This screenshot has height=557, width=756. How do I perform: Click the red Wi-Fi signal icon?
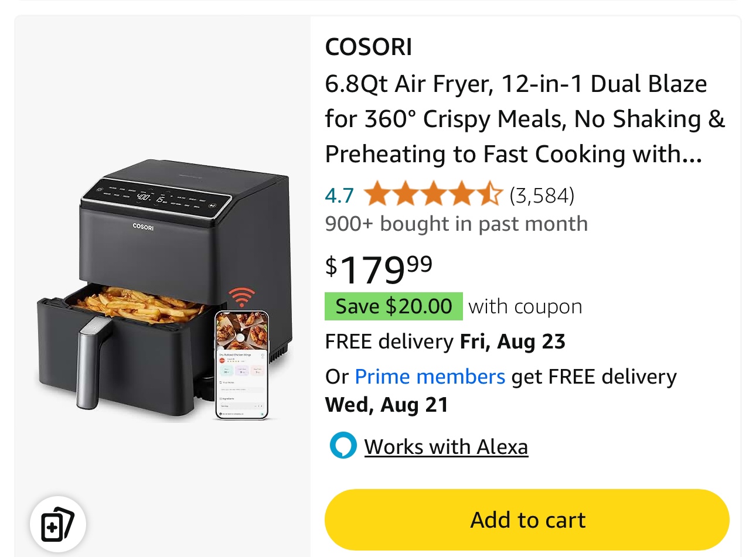(241, 296)
